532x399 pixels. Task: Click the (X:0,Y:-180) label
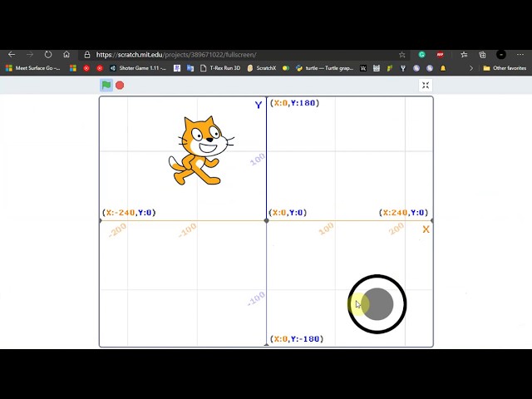pos(297,339)
